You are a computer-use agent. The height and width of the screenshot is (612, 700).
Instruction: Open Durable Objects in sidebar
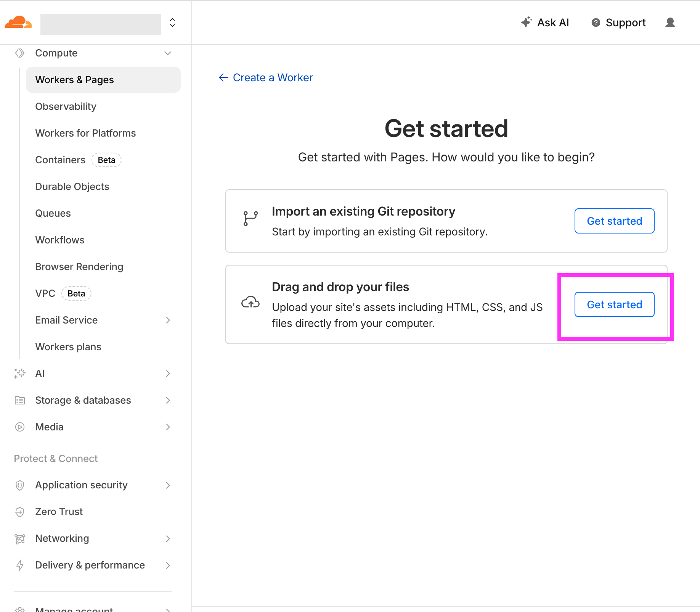pos(72,187)
